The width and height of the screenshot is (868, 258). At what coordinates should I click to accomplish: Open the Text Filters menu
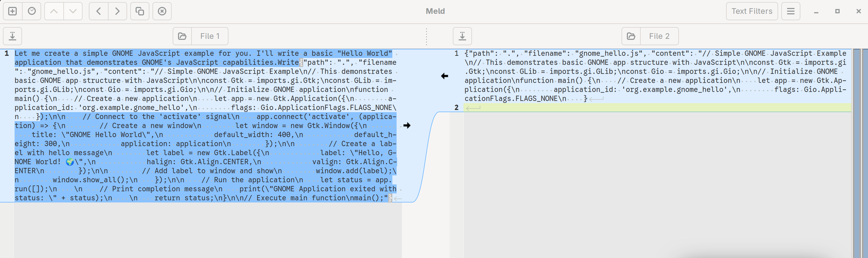coord(752,11)
